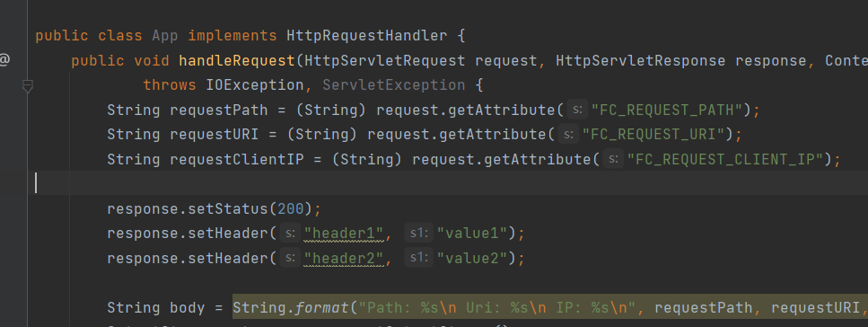
Task: Click the requestClientIP variable declaration
Action: pos(237,160)
